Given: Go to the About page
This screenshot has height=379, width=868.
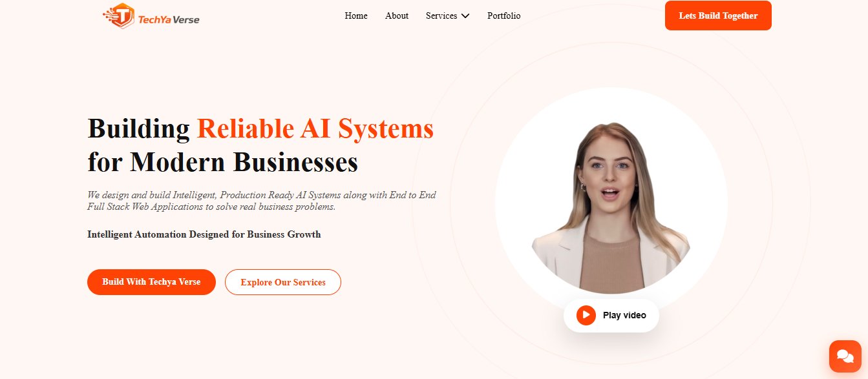Looking at the screenshot, I should [x=397, y=15].
